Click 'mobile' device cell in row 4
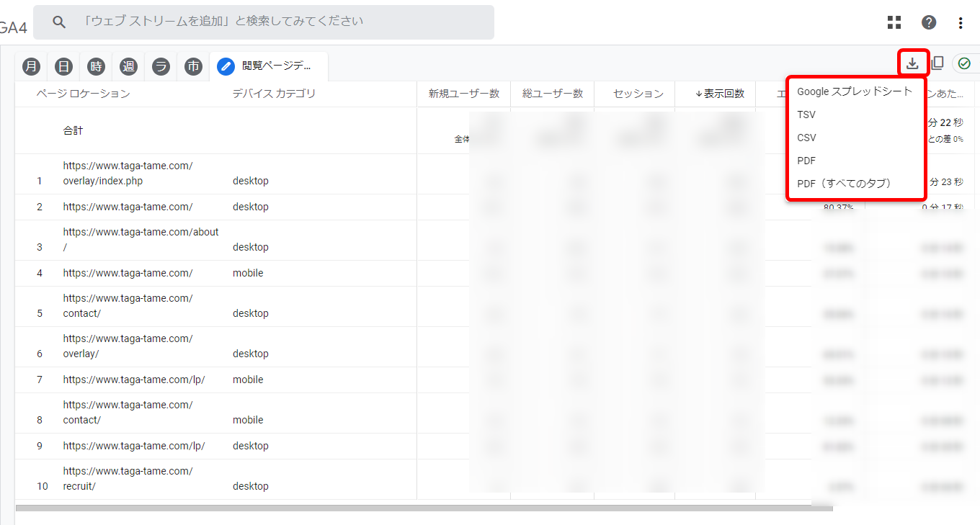 [x=248, y=273]
